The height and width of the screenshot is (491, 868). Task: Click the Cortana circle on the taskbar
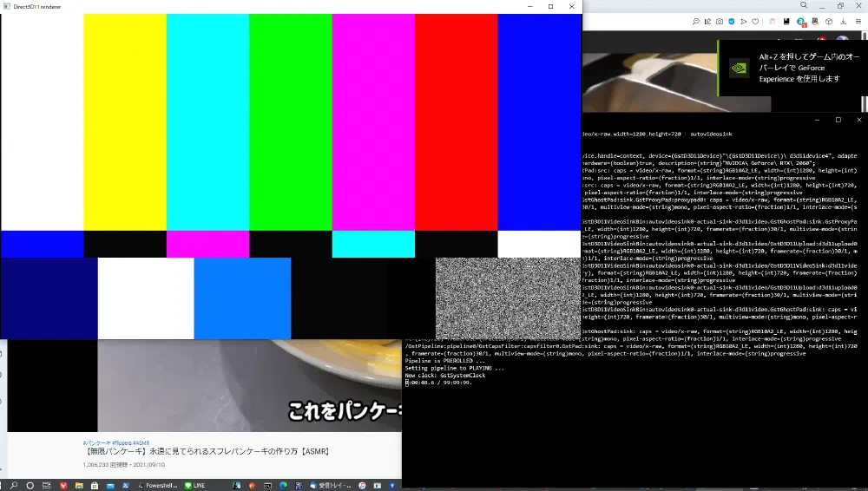pos(30,486)
